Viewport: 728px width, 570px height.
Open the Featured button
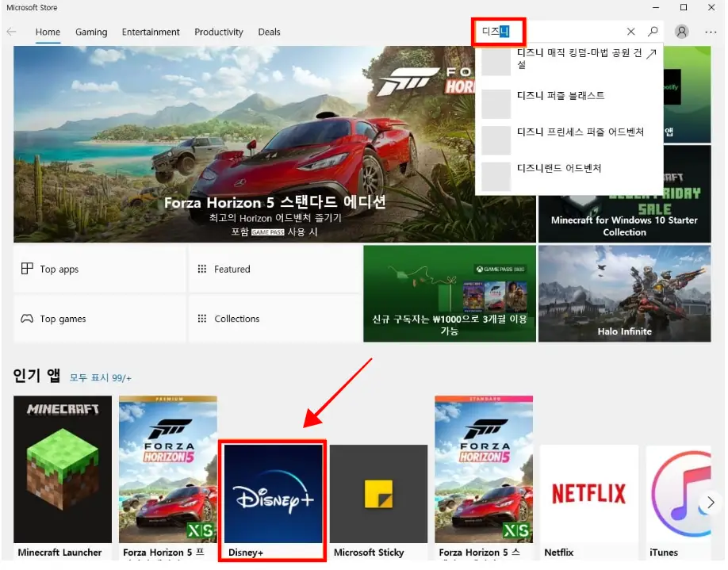tap(275, 269)
